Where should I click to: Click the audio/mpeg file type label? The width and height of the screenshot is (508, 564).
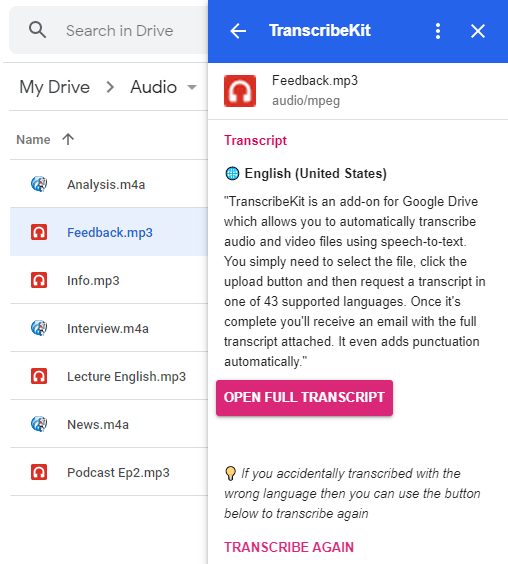click(306, 101)
